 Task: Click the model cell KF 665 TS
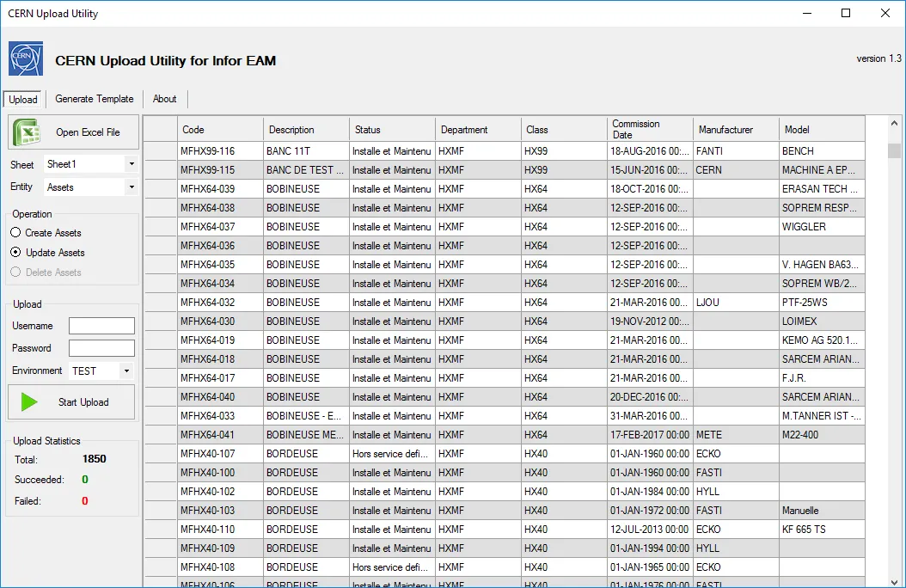tap(823, 529)
